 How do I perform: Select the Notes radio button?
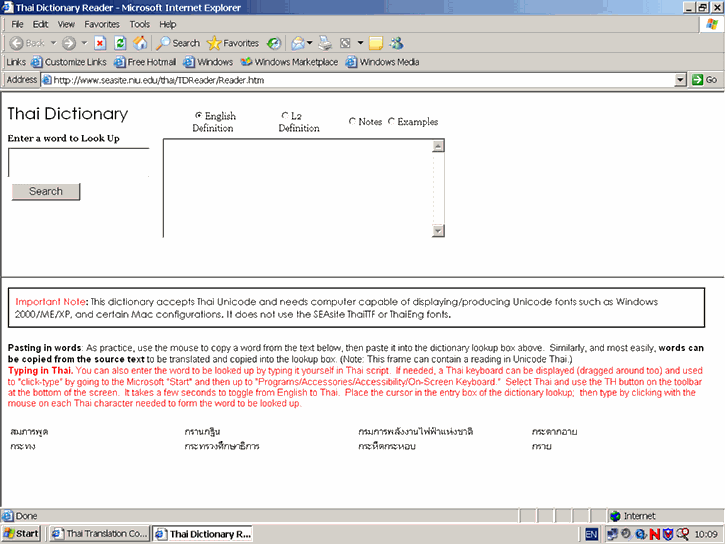(352, 121)
